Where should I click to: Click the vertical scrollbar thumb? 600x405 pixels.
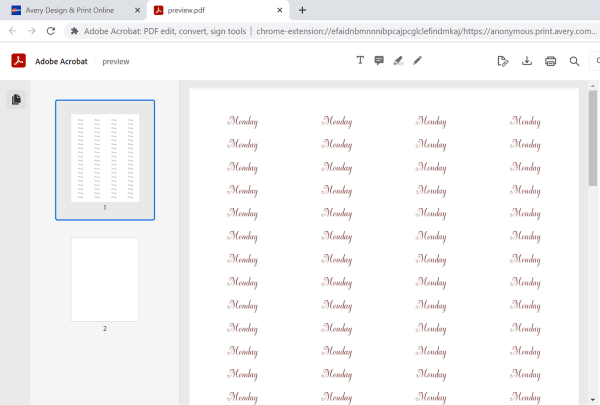pos(593,138)
